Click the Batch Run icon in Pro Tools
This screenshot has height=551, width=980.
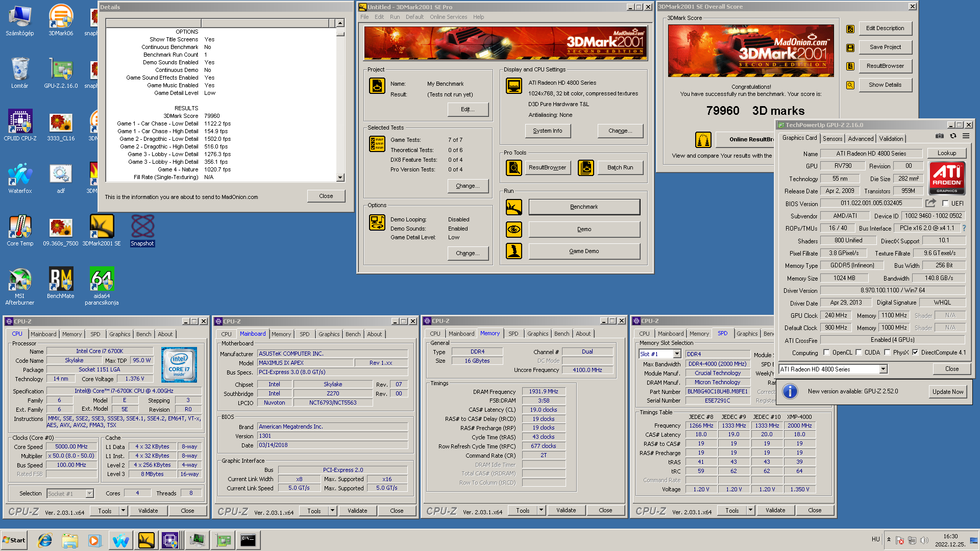[x=586, y=167]
